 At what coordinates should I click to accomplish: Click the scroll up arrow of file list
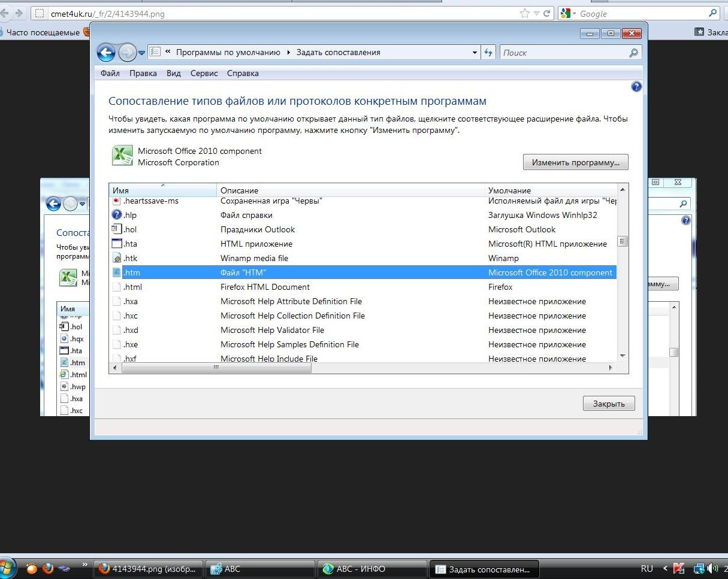coord(623,190)
